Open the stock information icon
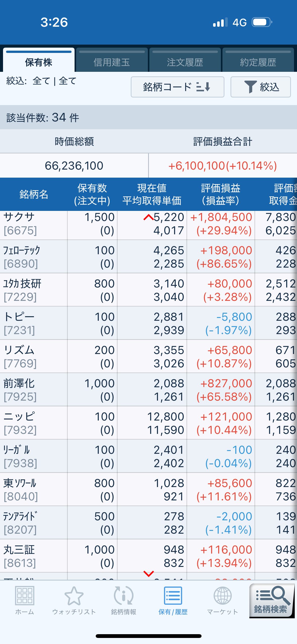Viewport: 297px width, 644px height. [123, 596]
